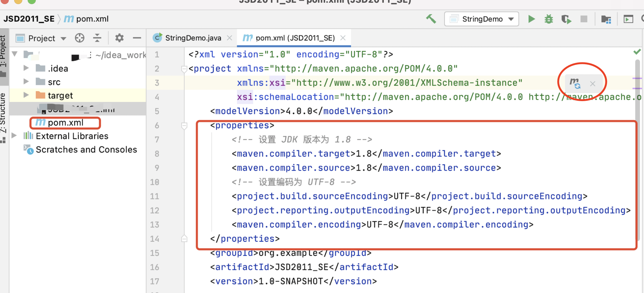The image size is (644, 293).
Task: Locate open file with the crosshair icon
Action: tap(79, 38)
